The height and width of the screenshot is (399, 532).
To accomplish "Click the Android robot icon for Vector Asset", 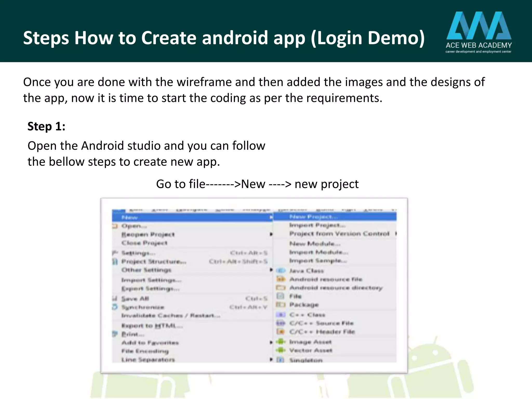I will coord(281,350).
